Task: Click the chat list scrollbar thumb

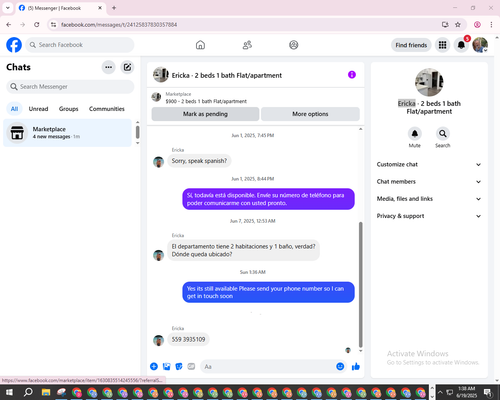Action: pyautogui.click(x=137, y=132)
